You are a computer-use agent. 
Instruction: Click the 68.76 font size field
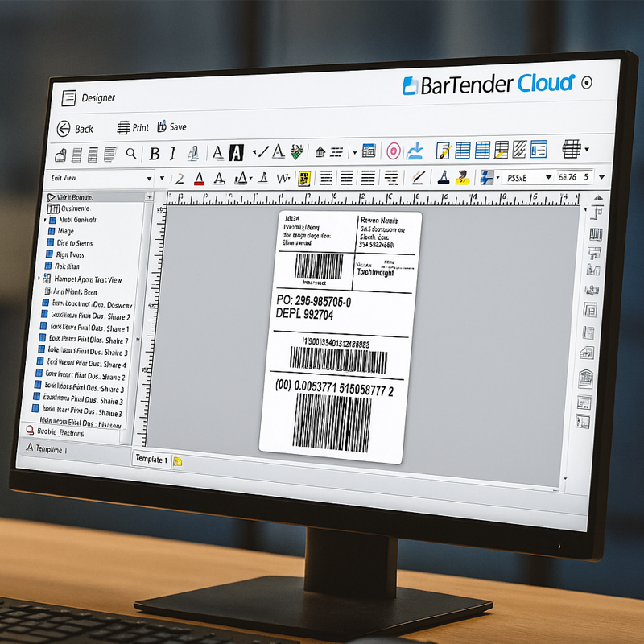[x=573, y=177]
